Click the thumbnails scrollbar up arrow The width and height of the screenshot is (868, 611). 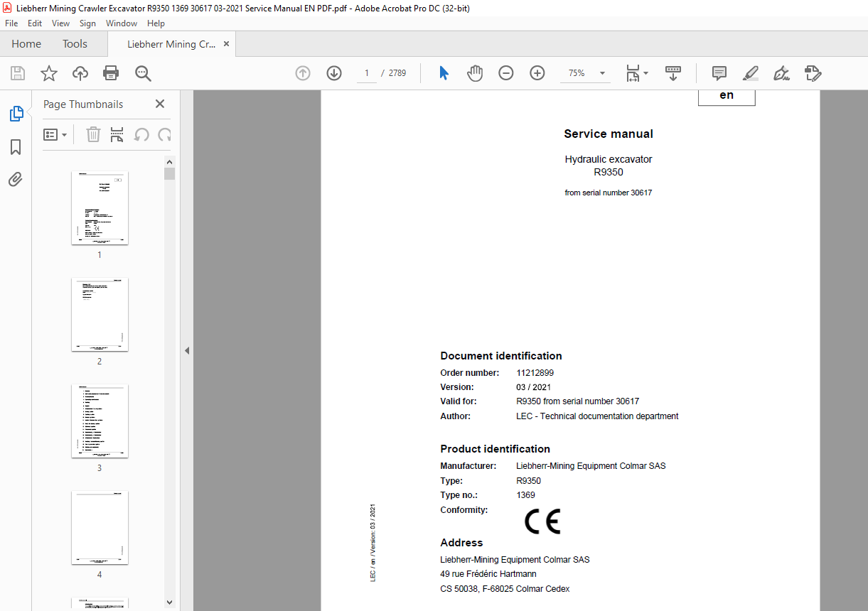click(169, 161)
